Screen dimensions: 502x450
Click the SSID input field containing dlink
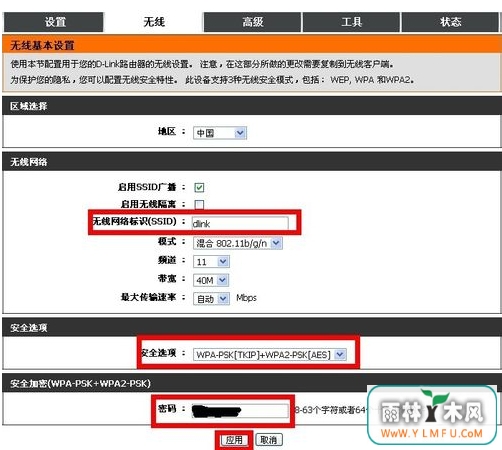click(x=240, y=223)
